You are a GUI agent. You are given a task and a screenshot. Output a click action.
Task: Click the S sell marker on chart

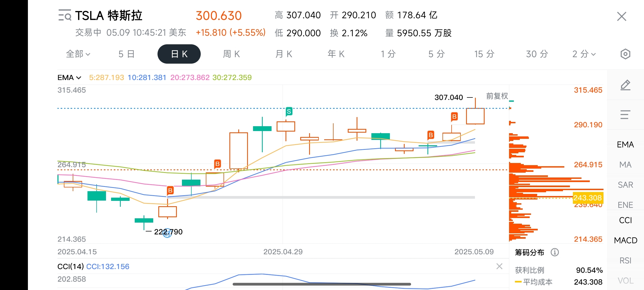289,111
